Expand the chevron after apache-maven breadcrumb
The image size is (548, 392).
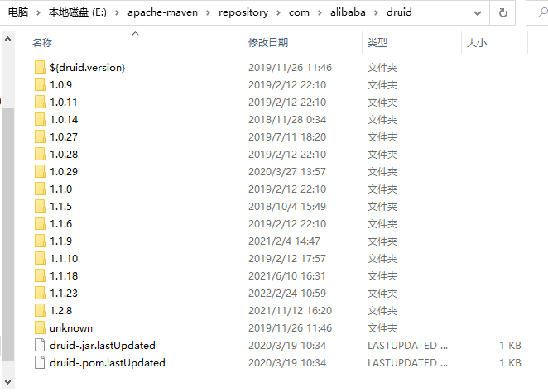click(x=208, y=13)
